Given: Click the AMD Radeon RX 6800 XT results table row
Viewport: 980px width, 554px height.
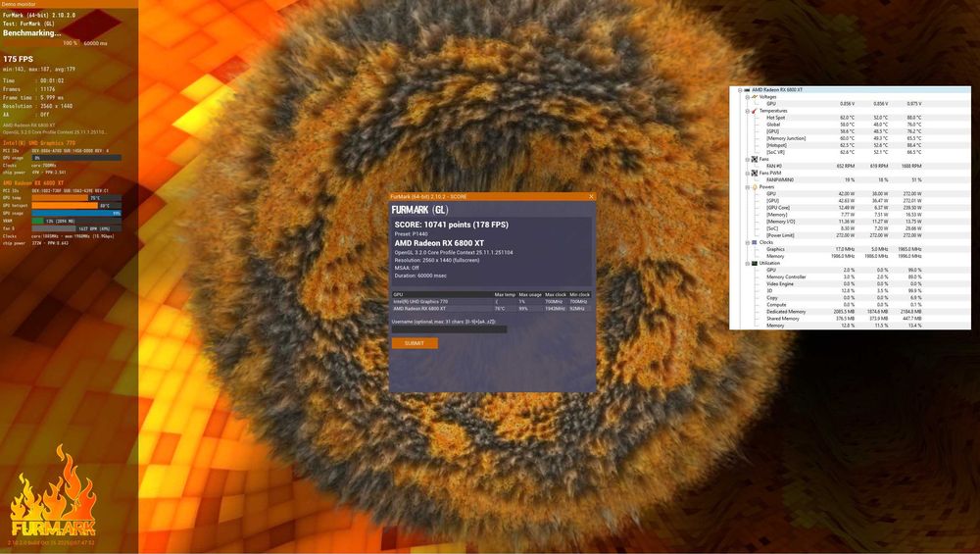Looking at the screenshot, I should tap(491, 308).
